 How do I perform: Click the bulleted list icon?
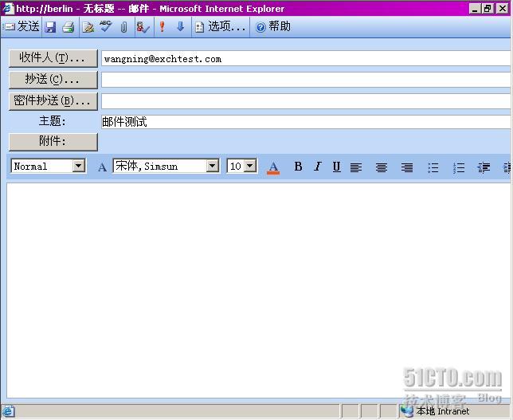(x=433, y=167)
